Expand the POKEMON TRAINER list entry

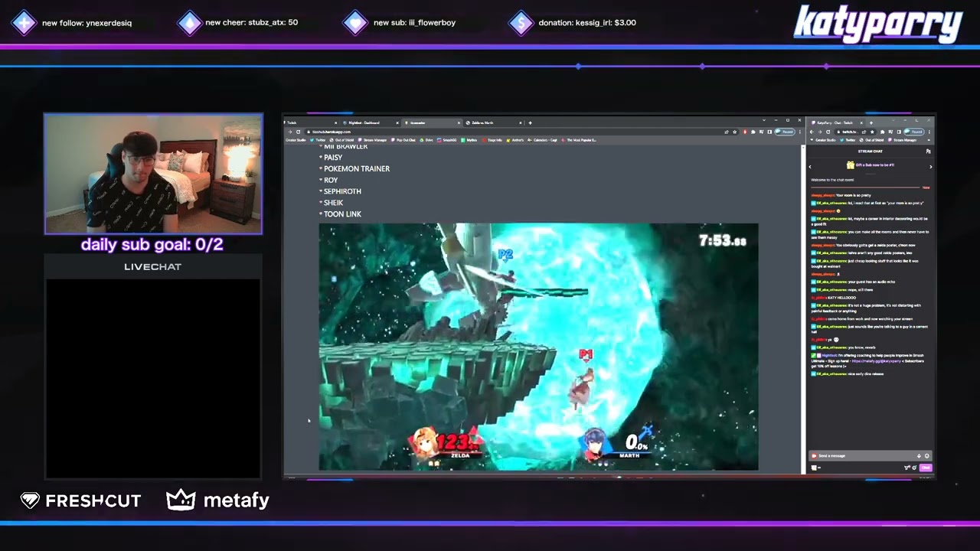click(x=354, y=169)
